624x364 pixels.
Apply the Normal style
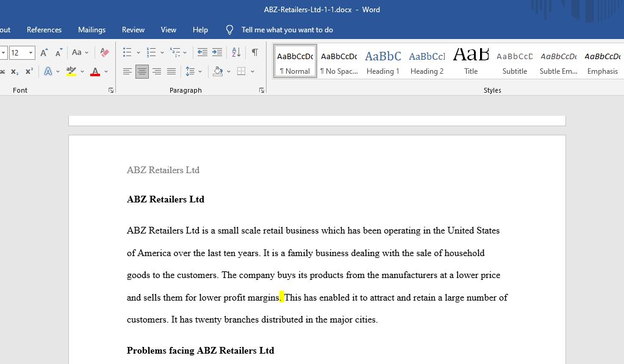[295, 61]
